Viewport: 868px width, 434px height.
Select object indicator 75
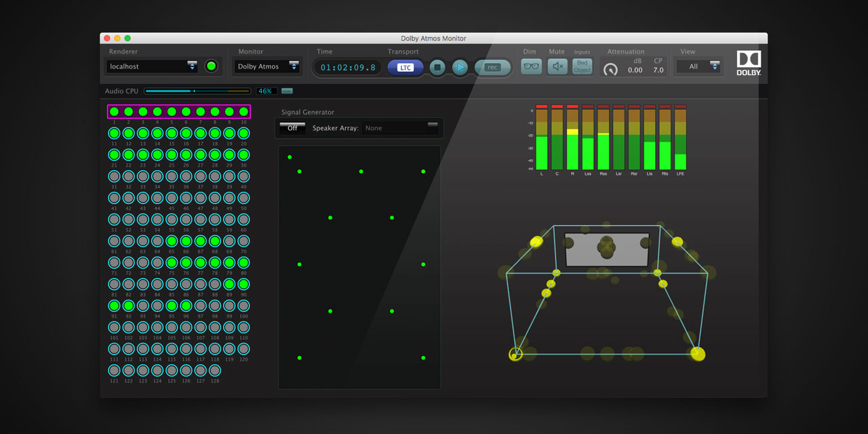[x=172, y=262]
